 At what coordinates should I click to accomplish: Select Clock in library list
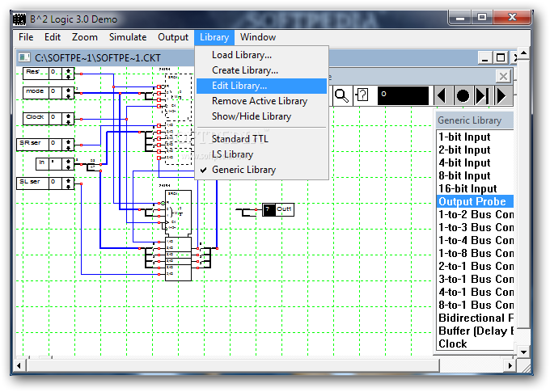tap(475, 344)
